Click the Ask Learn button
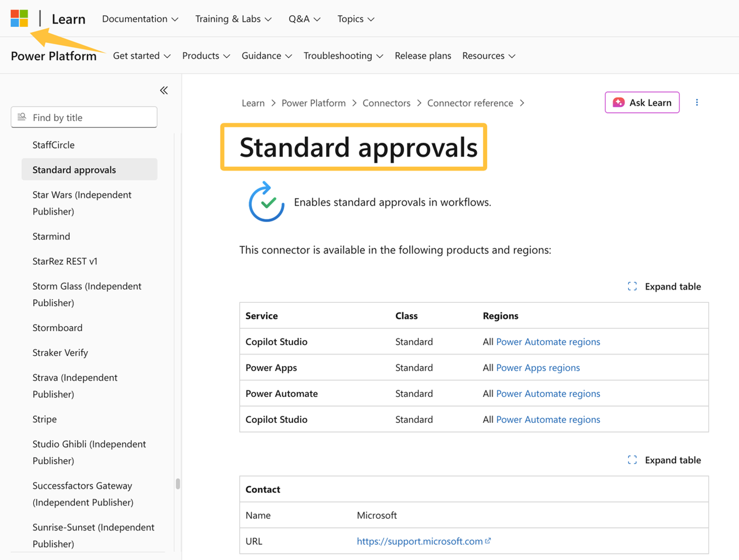 [x=642, y=102]
